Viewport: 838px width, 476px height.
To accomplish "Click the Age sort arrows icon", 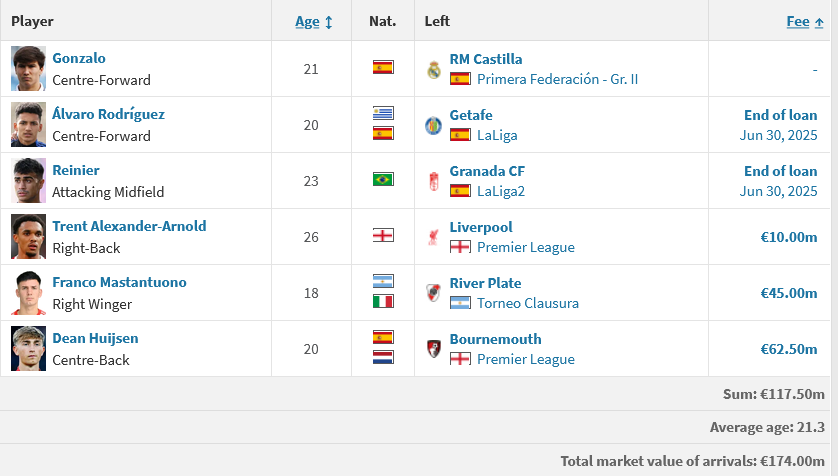I will [329, 22].
